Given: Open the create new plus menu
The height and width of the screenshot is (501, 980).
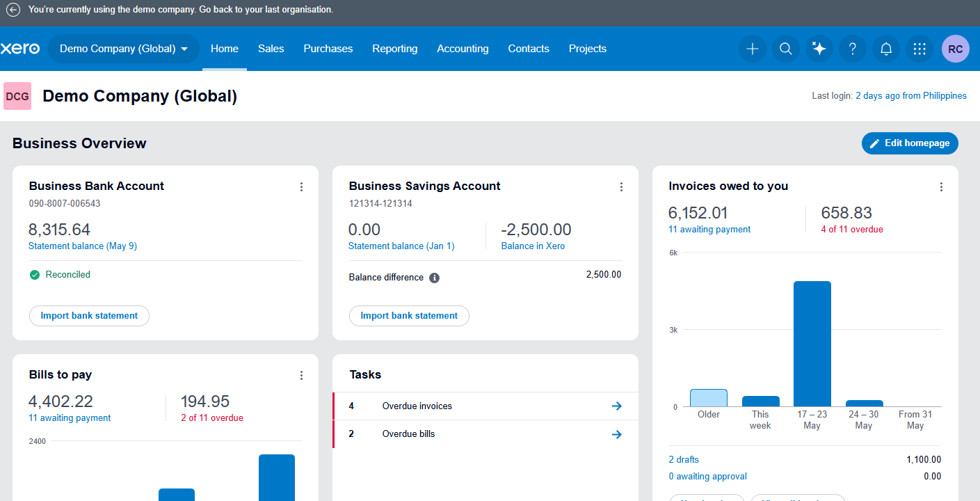Looking at the screenshot, I should pyautogui.click(x=752, y=49).
